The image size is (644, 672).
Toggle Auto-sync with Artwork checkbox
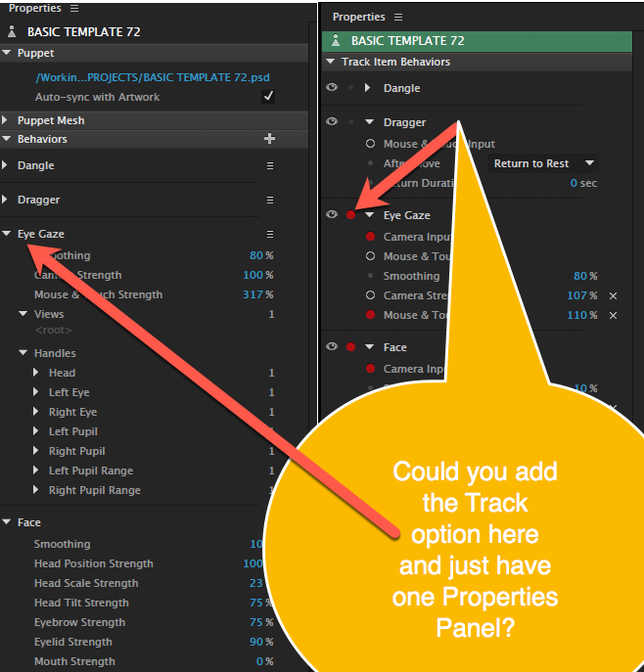click(x=268, y=96)
